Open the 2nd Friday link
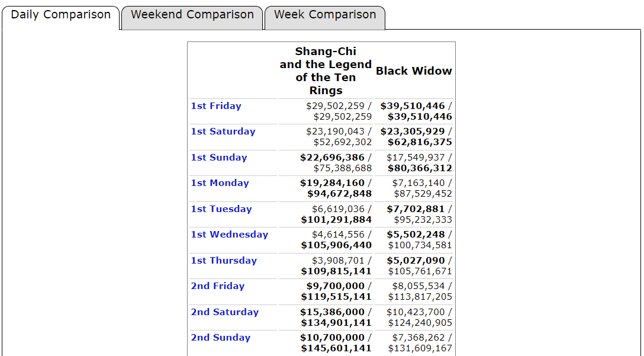This screenshot has width=644, height=356. tap(217, 286)
